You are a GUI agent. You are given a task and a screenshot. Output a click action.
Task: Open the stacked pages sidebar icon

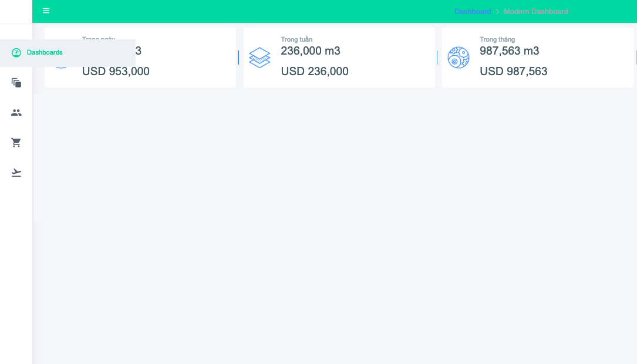[16, 83]
